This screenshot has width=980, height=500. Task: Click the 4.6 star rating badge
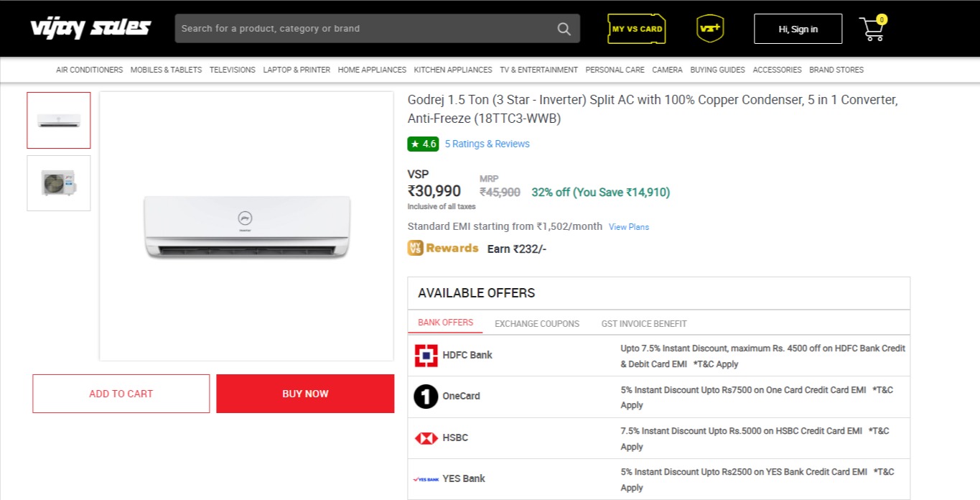coord(423,144)
